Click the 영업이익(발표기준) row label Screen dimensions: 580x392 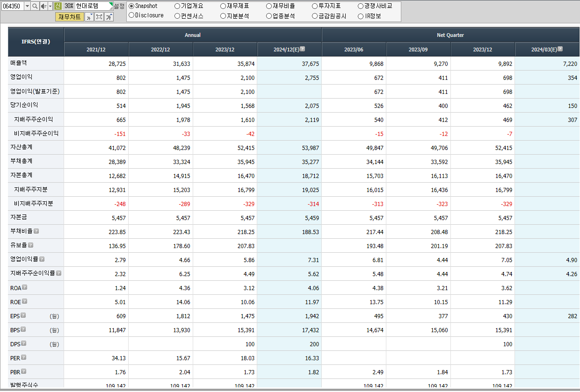tap(35, 91)
